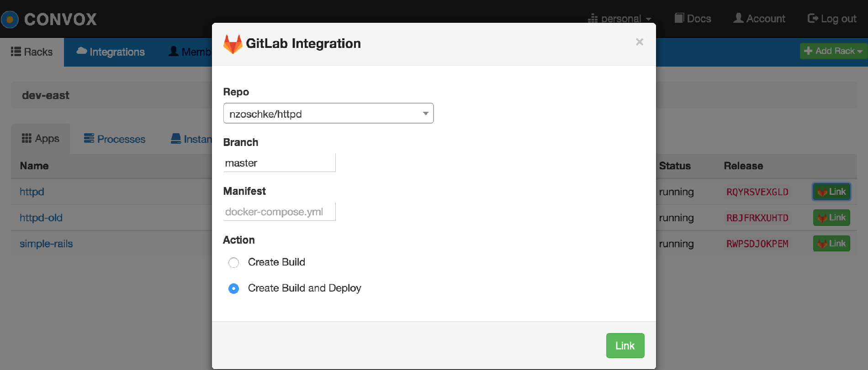Close the GitLab Integration dialog
Viewport: 868px width, 370px height.
tap(640, 42)
